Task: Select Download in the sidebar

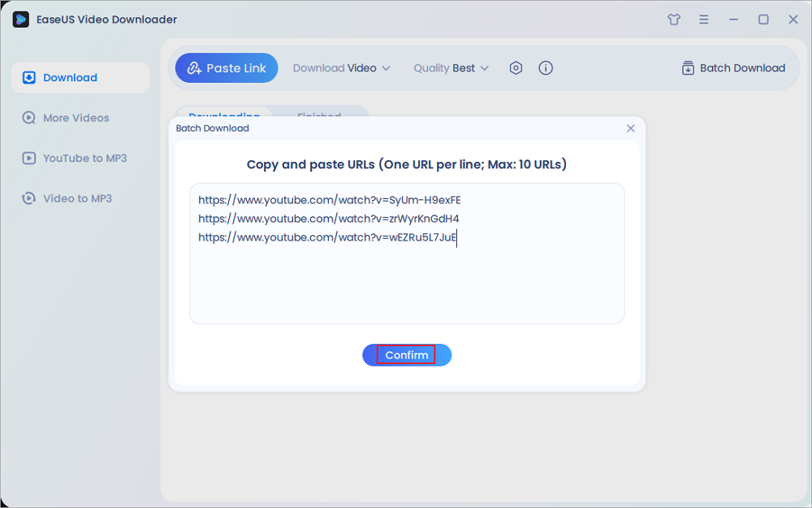Action: tap(80, 78)
